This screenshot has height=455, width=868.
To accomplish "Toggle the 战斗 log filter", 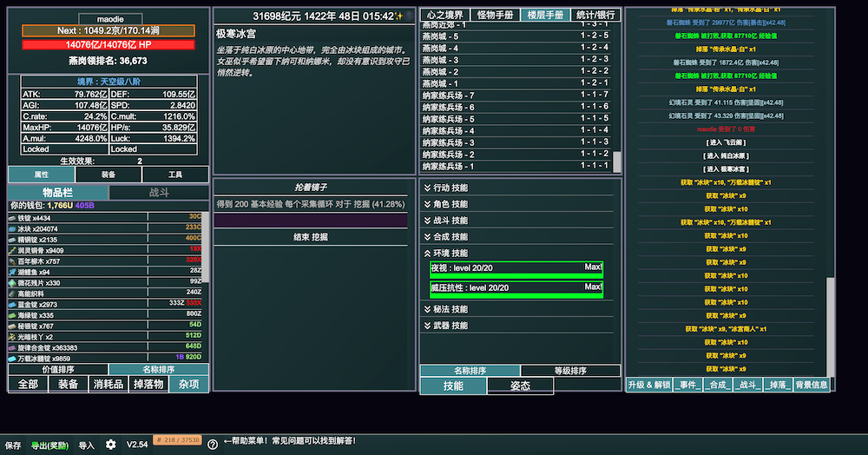I will click(748, 385).
